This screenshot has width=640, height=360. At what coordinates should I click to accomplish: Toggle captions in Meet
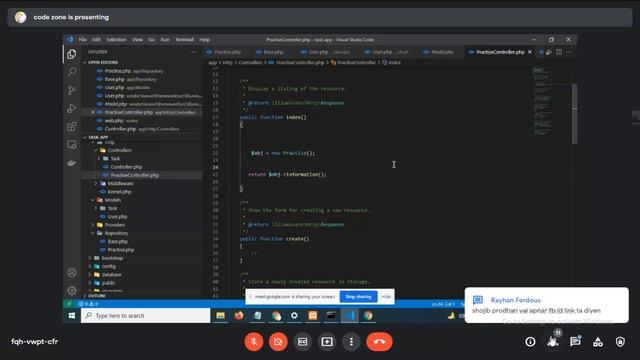click(302, 342)
